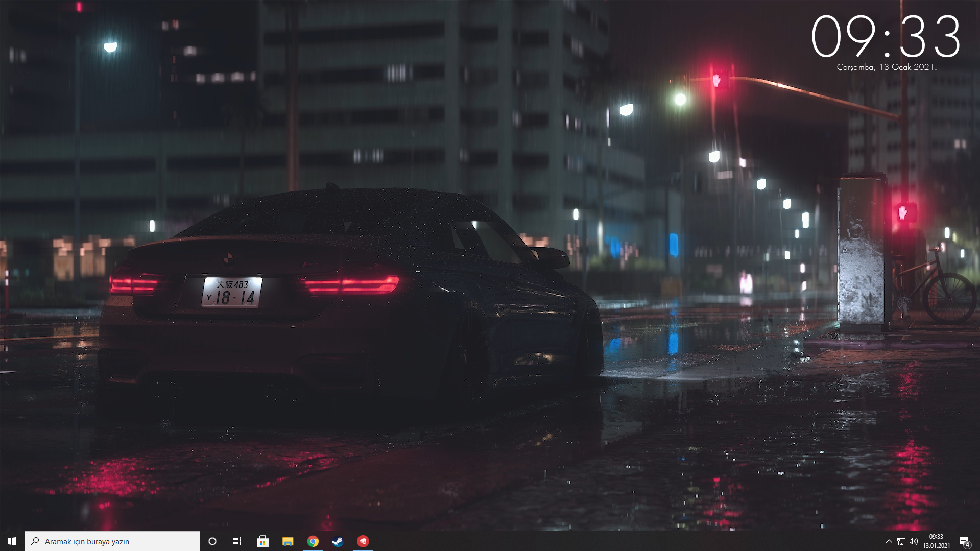Launch the Microsoft Store app
Image resolution: width=980 pixels, height=551 pixels.
pos(262,541)
